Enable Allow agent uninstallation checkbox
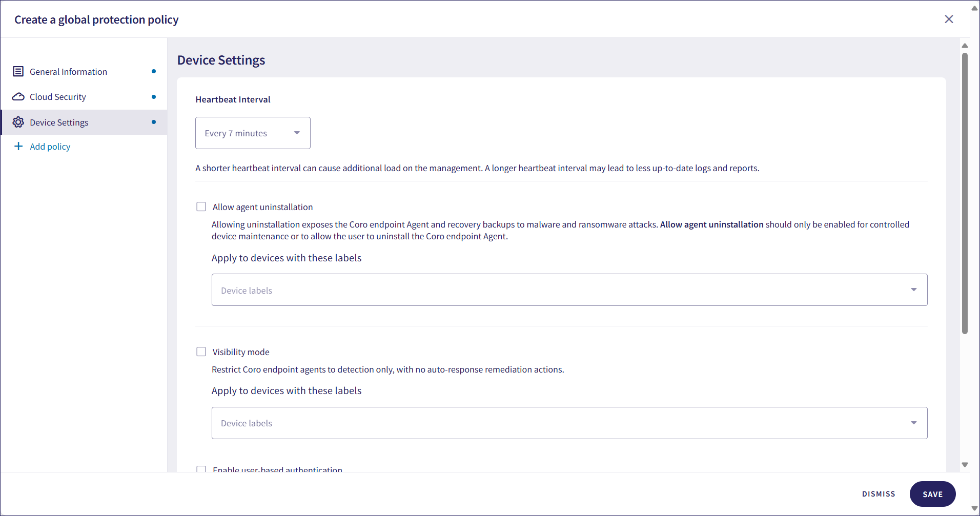Image resolution: width=980 pixels, height=516 pixels. (201, 207)
